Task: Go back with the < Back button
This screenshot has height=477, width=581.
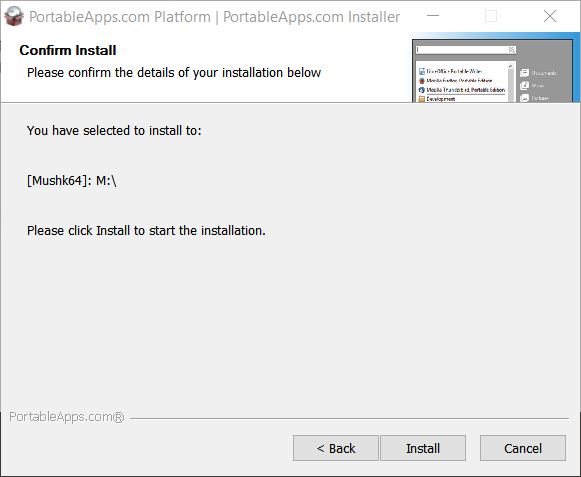Action: (336, 448)
